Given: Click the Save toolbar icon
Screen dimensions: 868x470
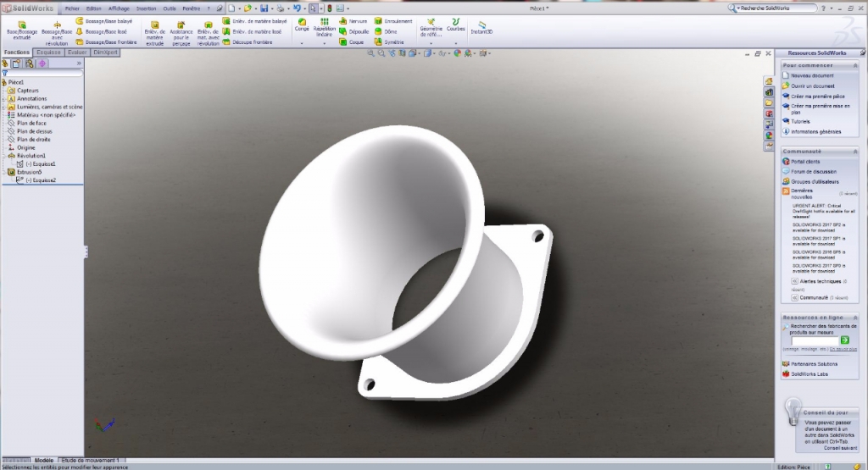Looking at the screenshot, I should [264, 8].
